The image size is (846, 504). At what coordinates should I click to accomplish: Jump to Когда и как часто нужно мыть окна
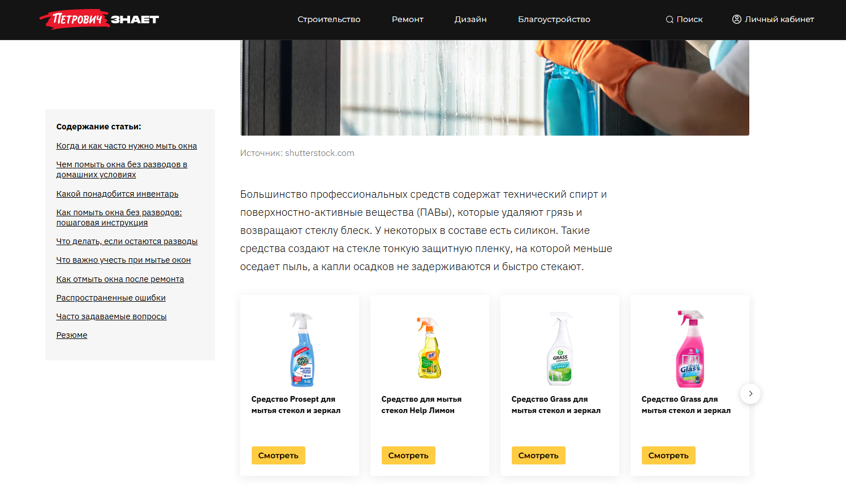click(x=127, y=146)
